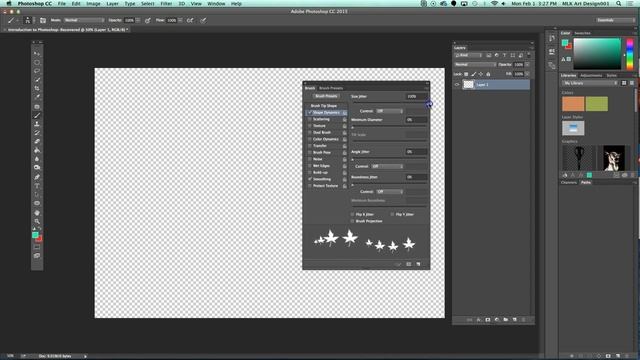The height and width of the screenshot is (360, 640).
Task: Filter layers by type layers icon
Action: point(504,55)
